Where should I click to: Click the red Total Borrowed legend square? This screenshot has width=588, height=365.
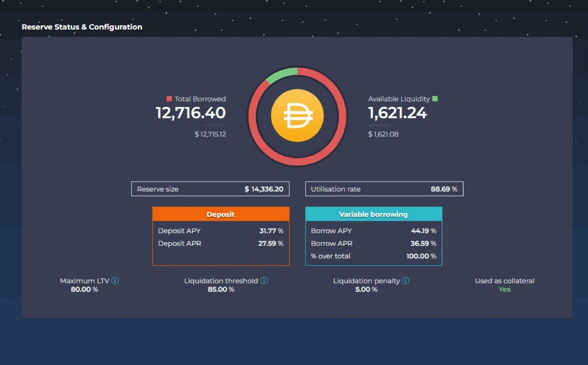coord(169,99)
